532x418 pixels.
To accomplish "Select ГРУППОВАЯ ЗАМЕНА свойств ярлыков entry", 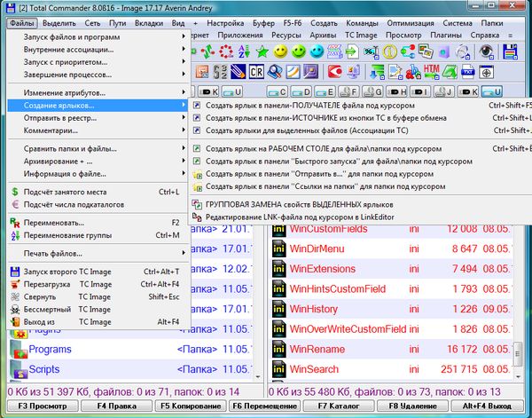I will [x=361, y=204].
